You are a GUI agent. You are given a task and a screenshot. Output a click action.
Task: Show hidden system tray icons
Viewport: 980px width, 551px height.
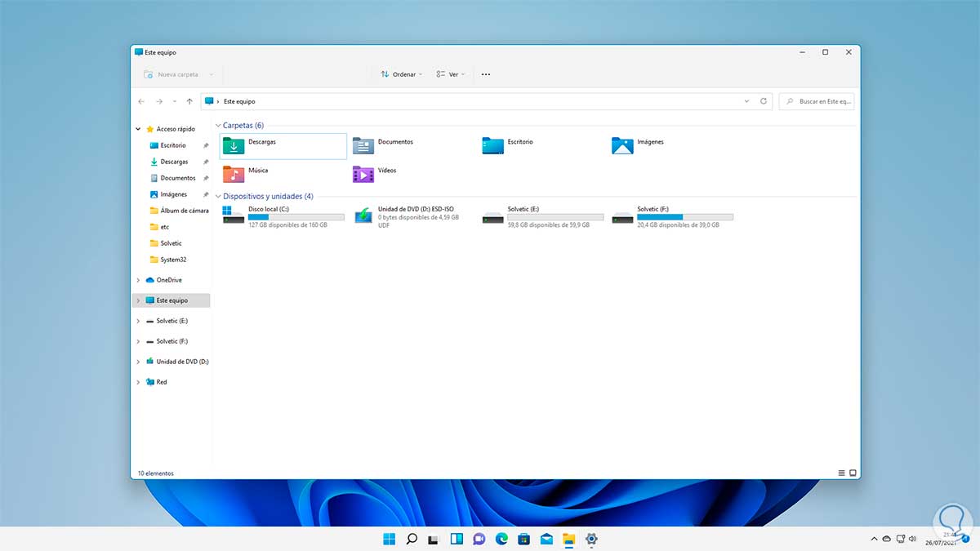[x=874, y=539]
